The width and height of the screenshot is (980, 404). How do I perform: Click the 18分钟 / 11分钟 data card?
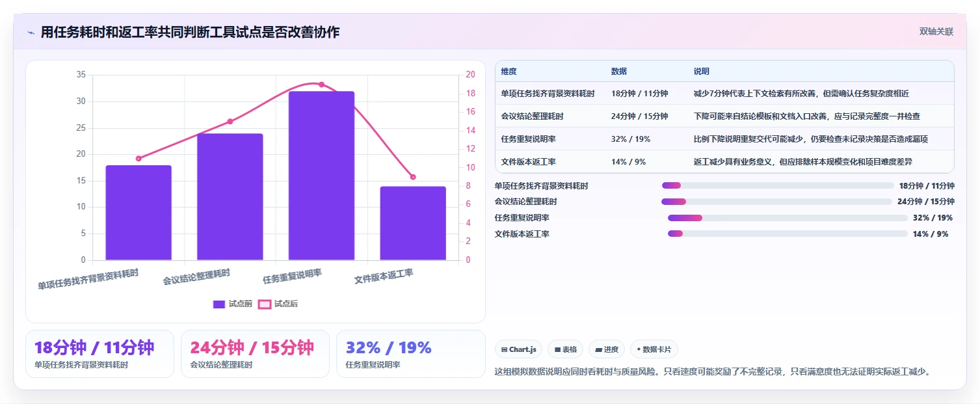(x=99, y=354)
